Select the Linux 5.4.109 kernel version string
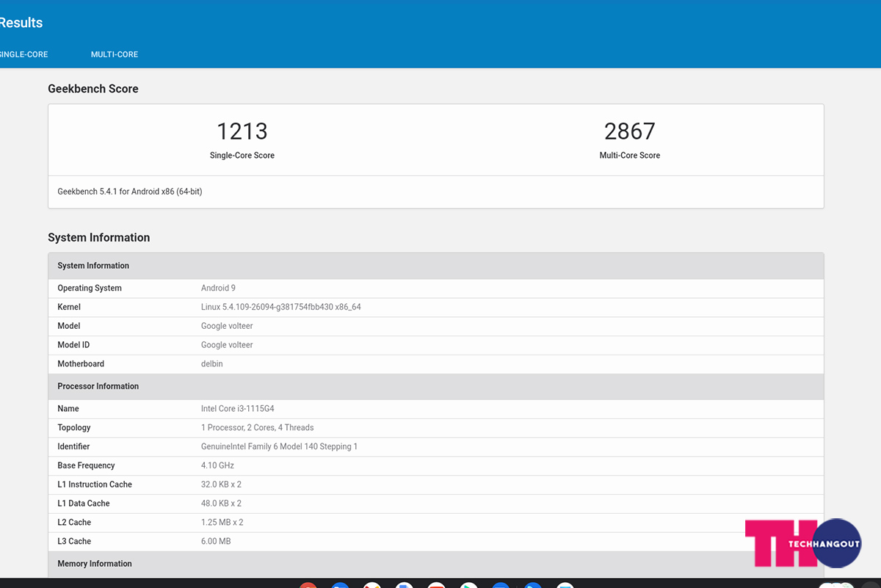The height and width of the screenshot is (588, 881). [281, 308]
